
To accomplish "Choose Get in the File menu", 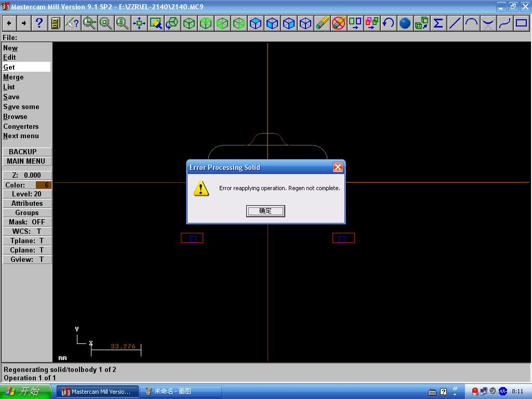I will [26, 67].
